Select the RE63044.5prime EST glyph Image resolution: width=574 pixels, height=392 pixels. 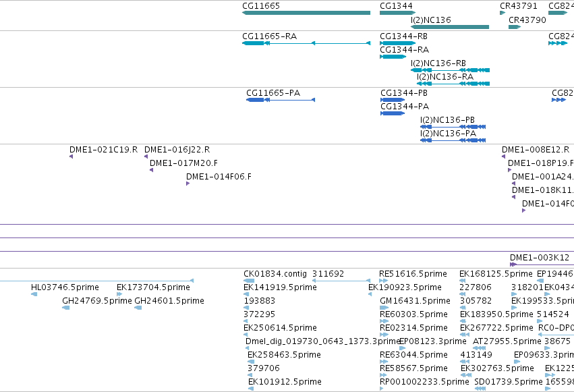tap(383, 362)
